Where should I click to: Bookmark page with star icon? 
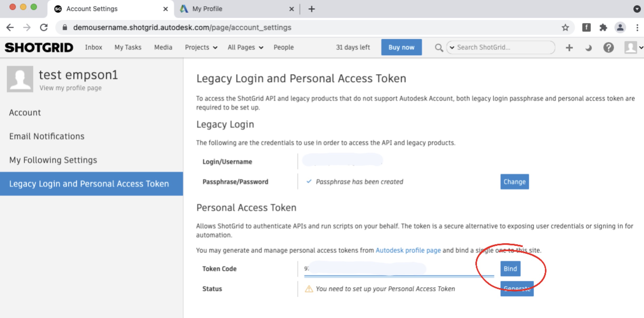[565, 27]
